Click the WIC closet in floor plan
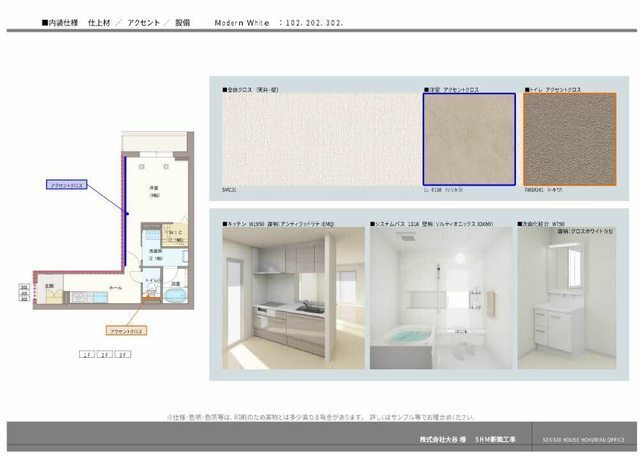640x457 pixels. (x=175, y=236)
